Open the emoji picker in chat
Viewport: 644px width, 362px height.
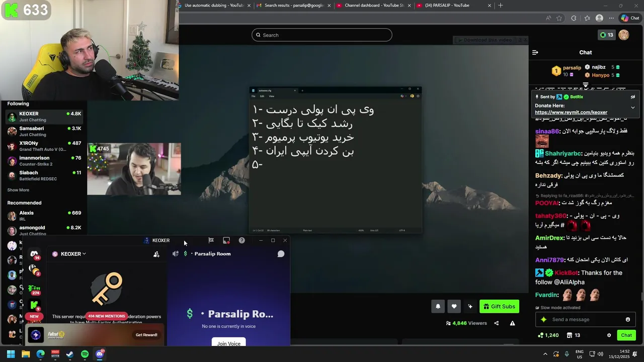(x=628, y=319)
